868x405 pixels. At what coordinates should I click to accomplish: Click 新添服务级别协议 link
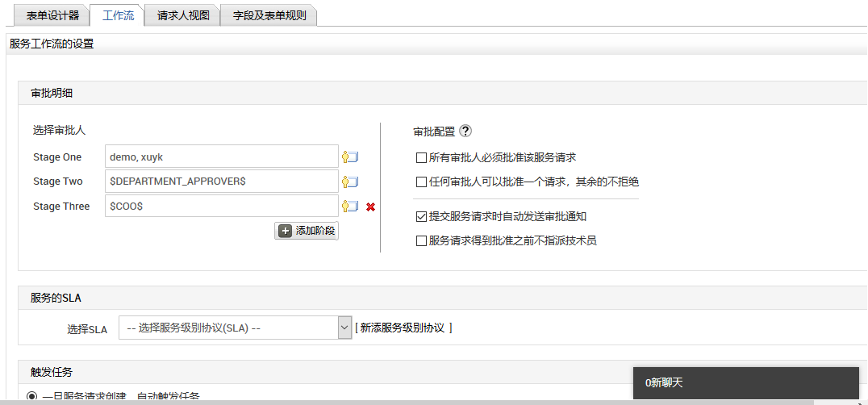tap(403, 328)
